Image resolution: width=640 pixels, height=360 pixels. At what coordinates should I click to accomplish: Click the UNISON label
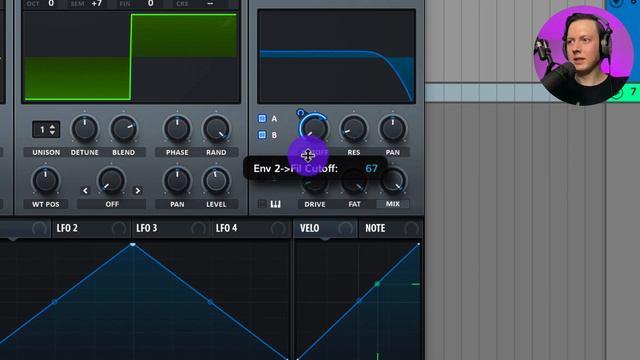click(x=46, y=152)
